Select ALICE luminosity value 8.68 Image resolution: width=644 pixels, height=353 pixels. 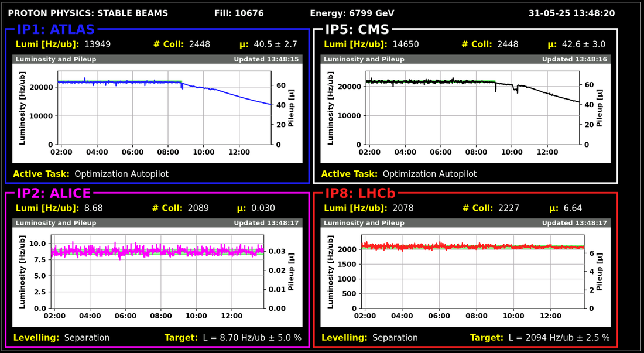coord(94,208)
